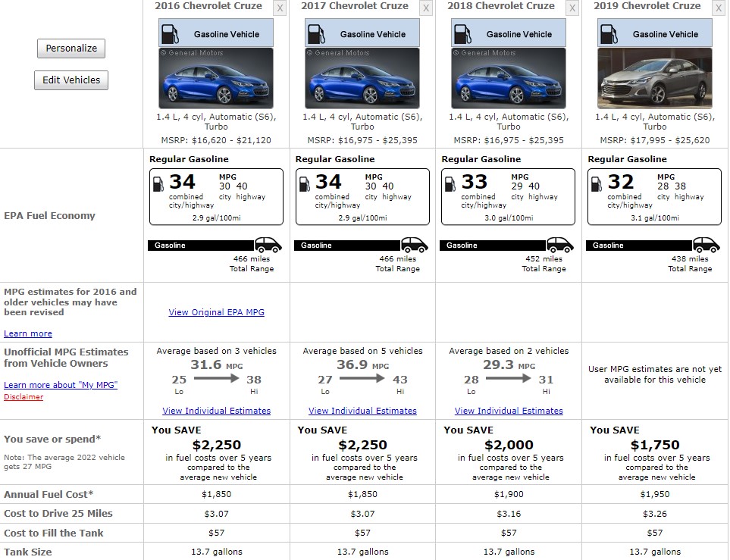
Task: Click the $1,900 annual fuel cost
Action: 509,494
